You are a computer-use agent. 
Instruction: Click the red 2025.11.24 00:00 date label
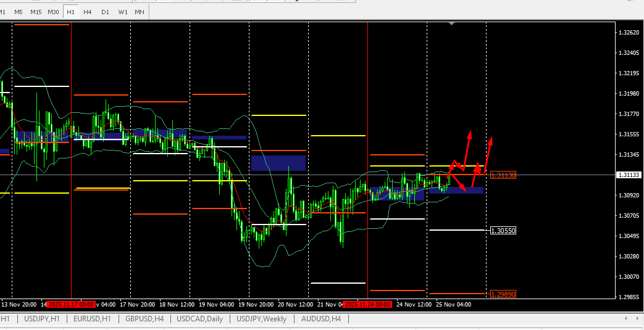coord(368,305)
